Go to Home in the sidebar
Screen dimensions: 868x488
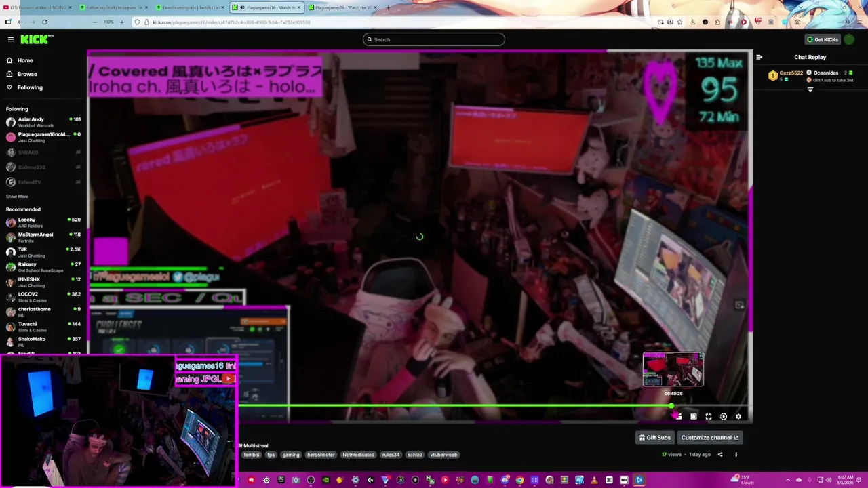[25, 60]
